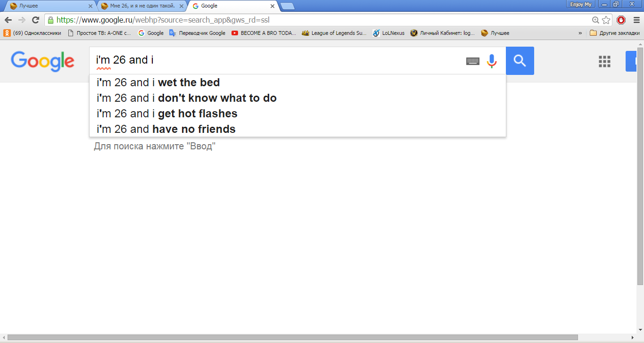Viewport: 644px width, 343px height.
Task: Open the Одноклассники bookmark
Action: tap(33, 33)
